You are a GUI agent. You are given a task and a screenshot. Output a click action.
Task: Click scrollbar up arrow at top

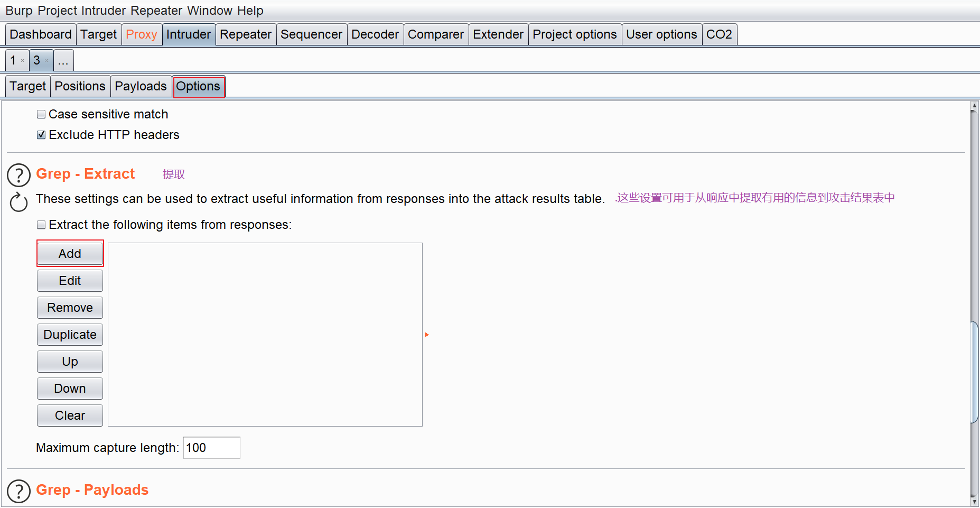(974, 106)
